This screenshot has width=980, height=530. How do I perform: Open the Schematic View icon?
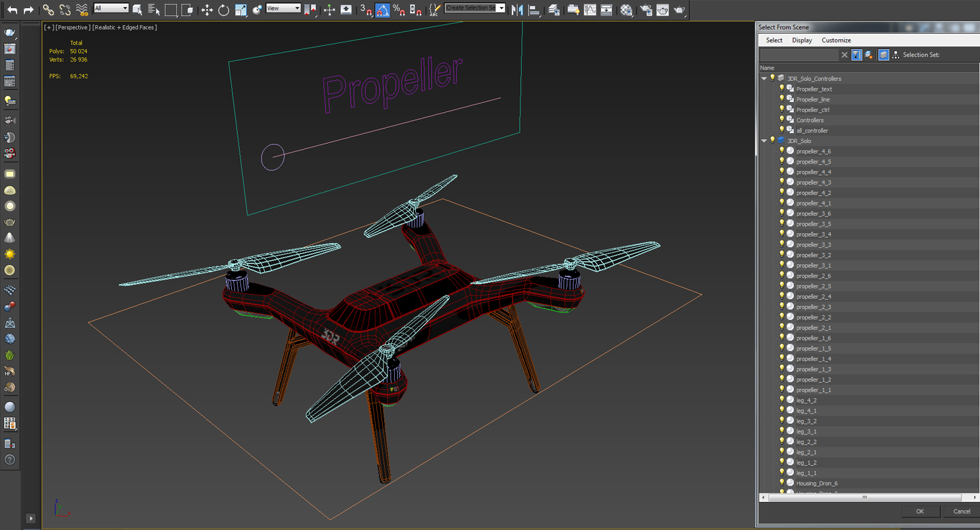coord(606,9)
